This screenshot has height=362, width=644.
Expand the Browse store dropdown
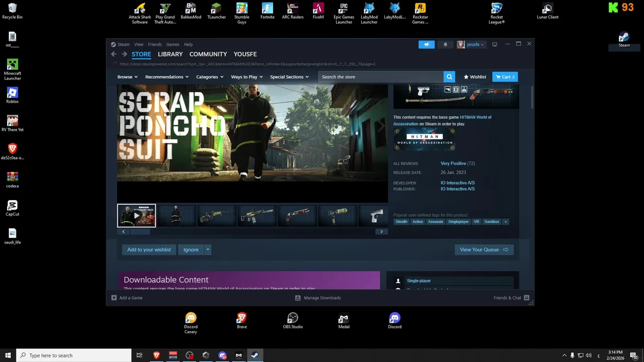pyautogui.click(x=127, y=77)
